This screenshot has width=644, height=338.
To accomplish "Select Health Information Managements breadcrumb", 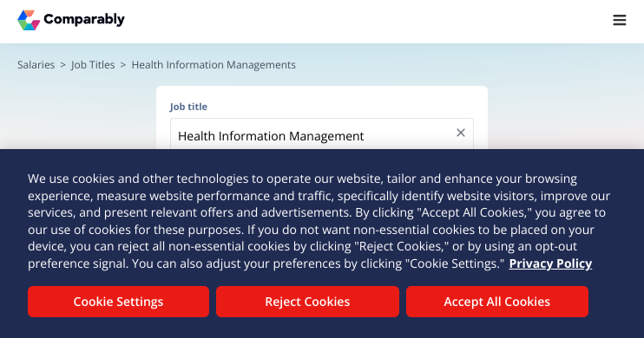I will click(214, 65).
